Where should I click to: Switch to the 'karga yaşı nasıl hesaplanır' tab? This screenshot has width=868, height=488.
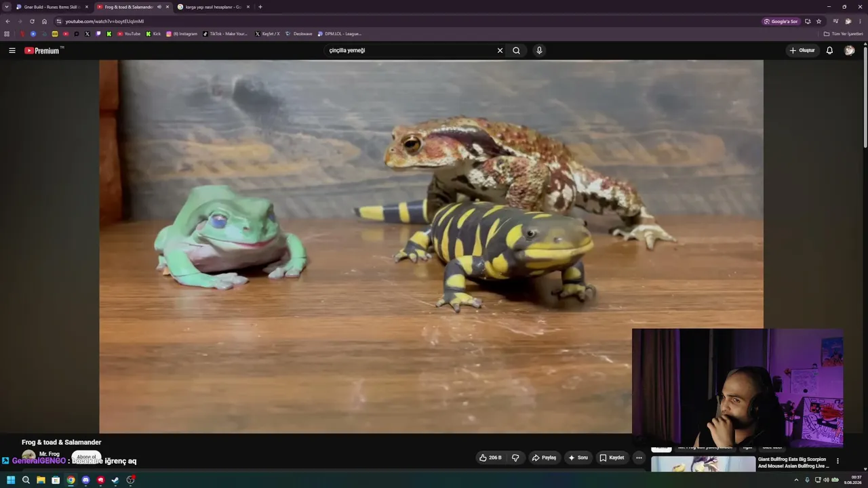(x=214, y=7)
